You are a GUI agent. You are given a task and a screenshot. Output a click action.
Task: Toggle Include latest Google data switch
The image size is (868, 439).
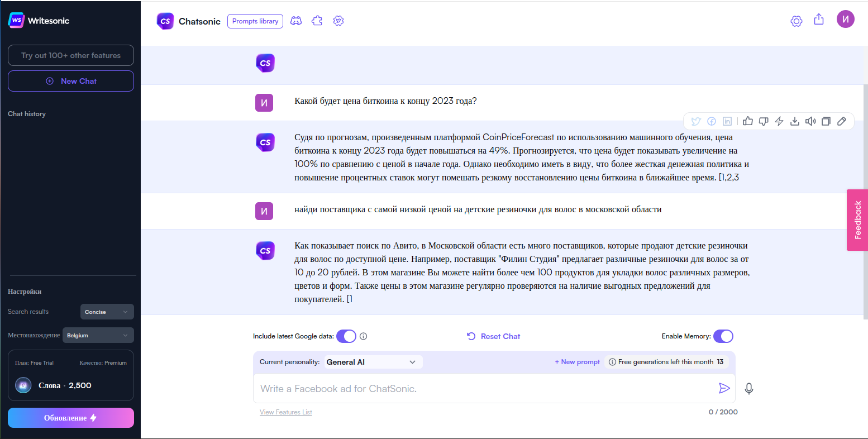click(346, 336)
